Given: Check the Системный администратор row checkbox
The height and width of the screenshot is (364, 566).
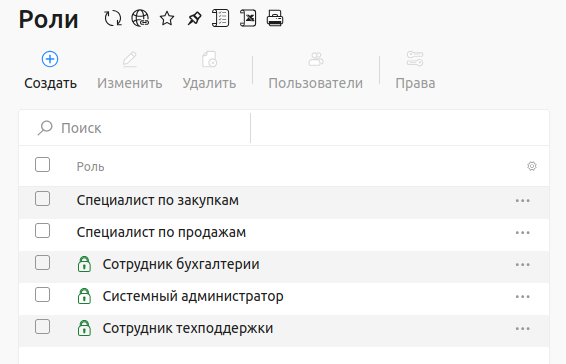Looking at the screenshot, I should (x=43, y=295).
